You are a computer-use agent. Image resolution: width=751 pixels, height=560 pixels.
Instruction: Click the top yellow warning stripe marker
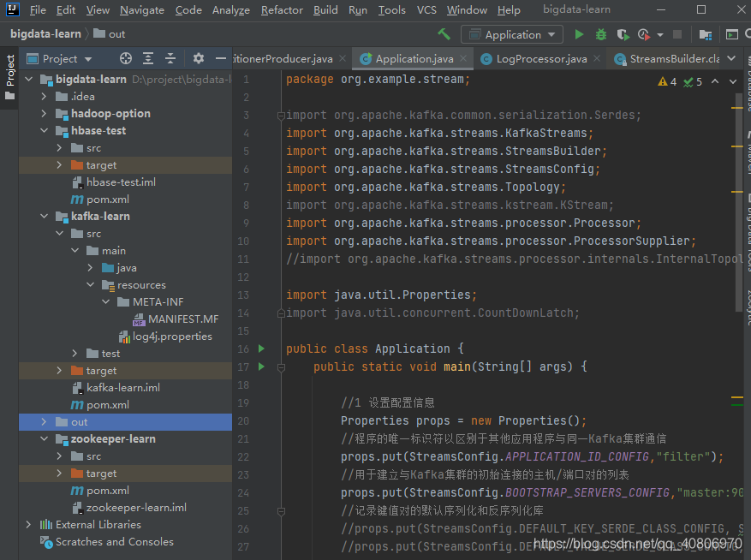click(737, 108)
